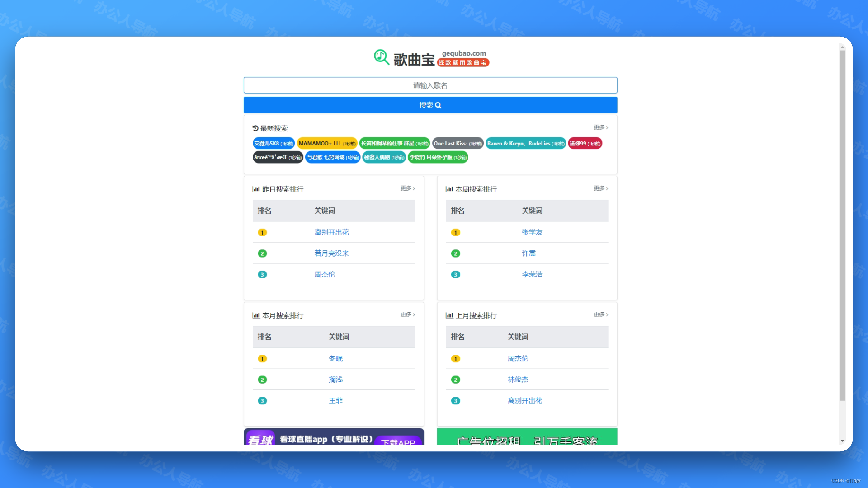Select the One Last Kiss gray tag

[458, 144]
